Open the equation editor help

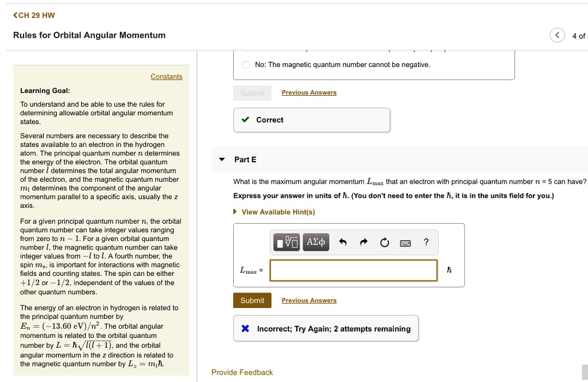coord(426,242)
